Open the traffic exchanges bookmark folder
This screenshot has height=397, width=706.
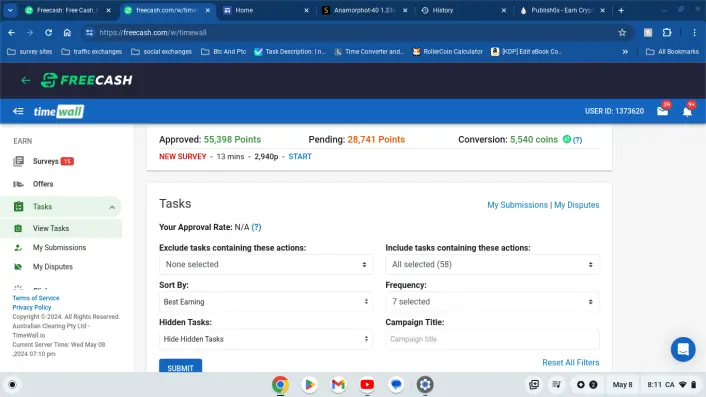pyautogui.click(x=92, y=52)
